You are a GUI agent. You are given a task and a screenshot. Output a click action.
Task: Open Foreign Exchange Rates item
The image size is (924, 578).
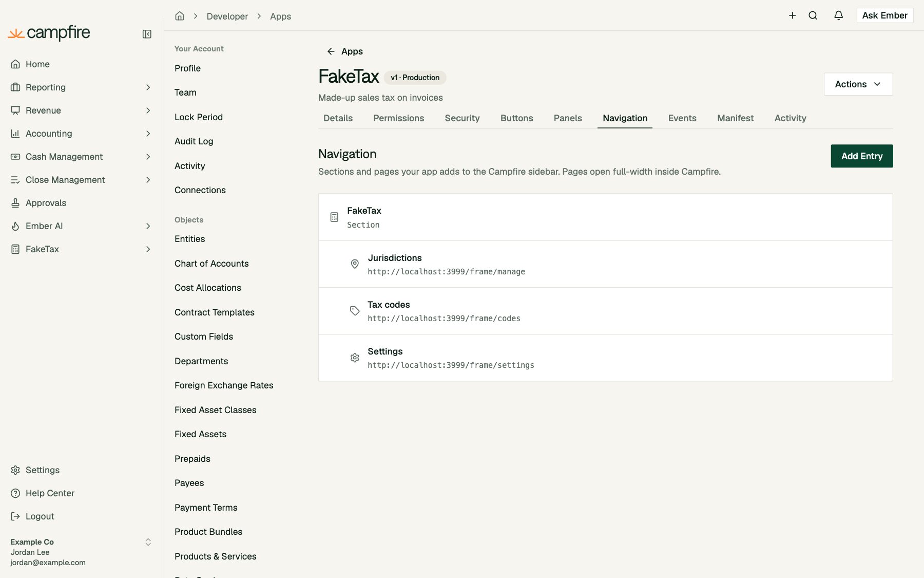(x=224, y=385)
